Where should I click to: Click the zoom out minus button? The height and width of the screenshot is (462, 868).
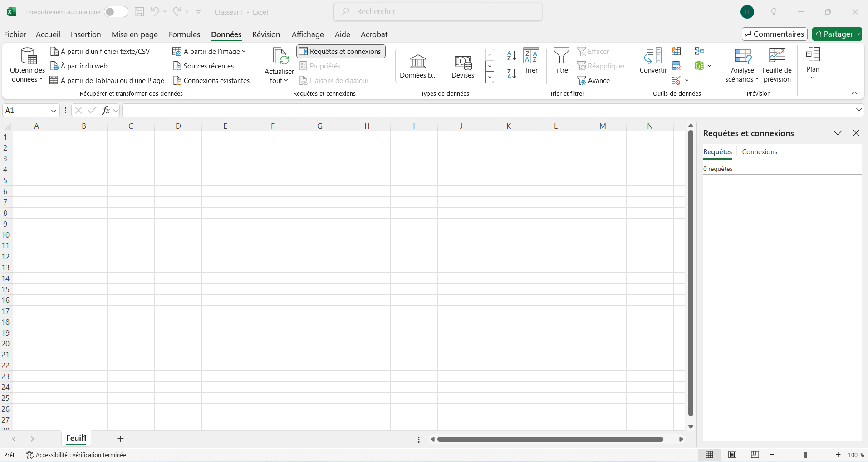click(x=771, y=455)
